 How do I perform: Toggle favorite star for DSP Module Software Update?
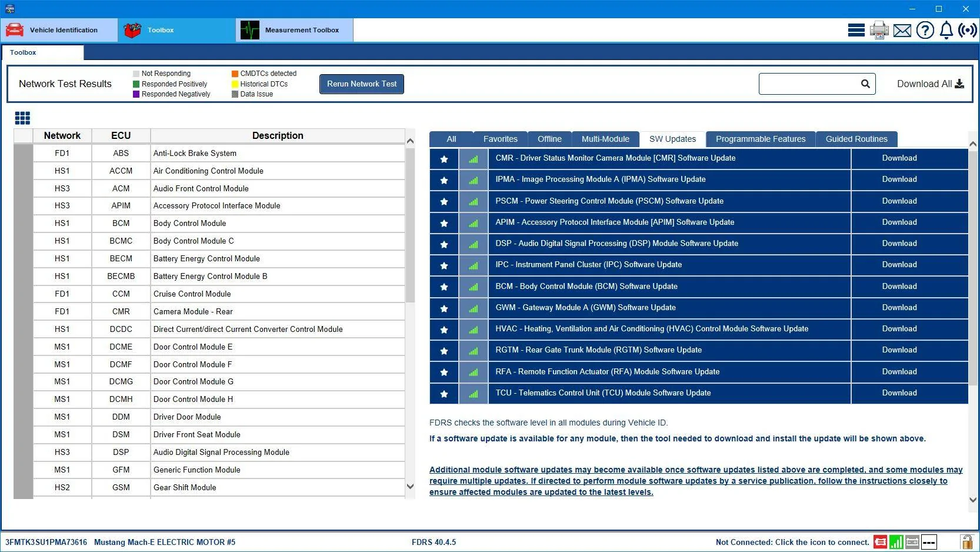pos(444,244)
